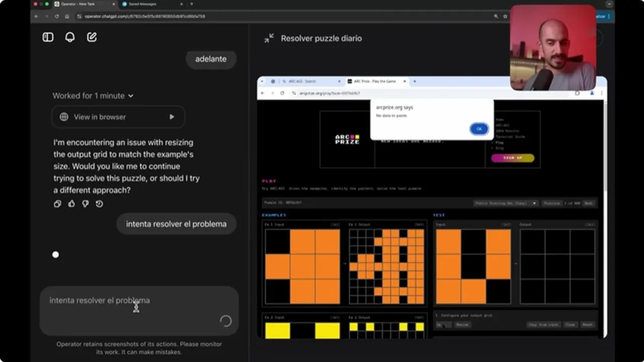Zoom the page using the magnifier icon
Viewport: 644px width, 362px height.
[496, 16]
